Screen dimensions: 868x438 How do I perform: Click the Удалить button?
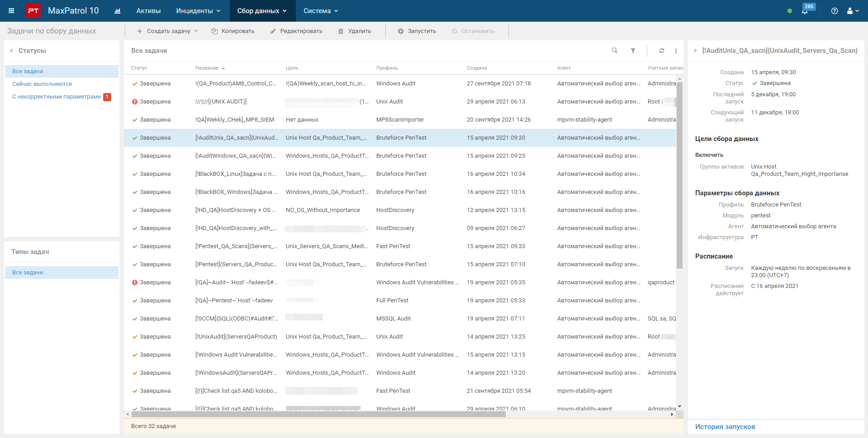355,31
